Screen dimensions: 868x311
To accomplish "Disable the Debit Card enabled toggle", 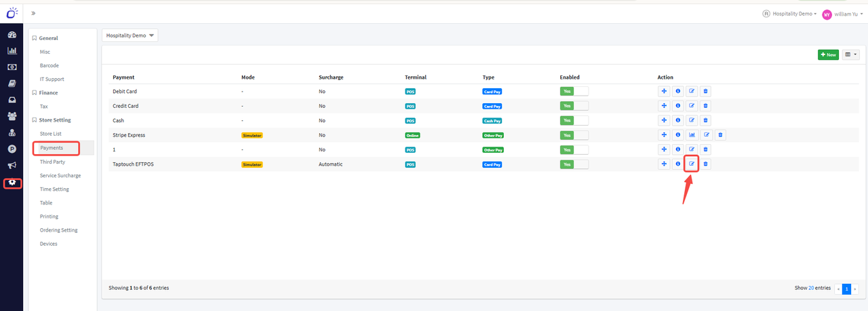I will pos(574,91).
